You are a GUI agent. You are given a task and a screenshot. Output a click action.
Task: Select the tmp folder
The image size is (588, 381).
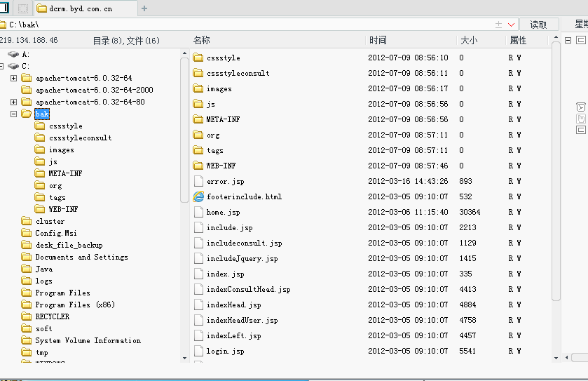coord(41,352)
